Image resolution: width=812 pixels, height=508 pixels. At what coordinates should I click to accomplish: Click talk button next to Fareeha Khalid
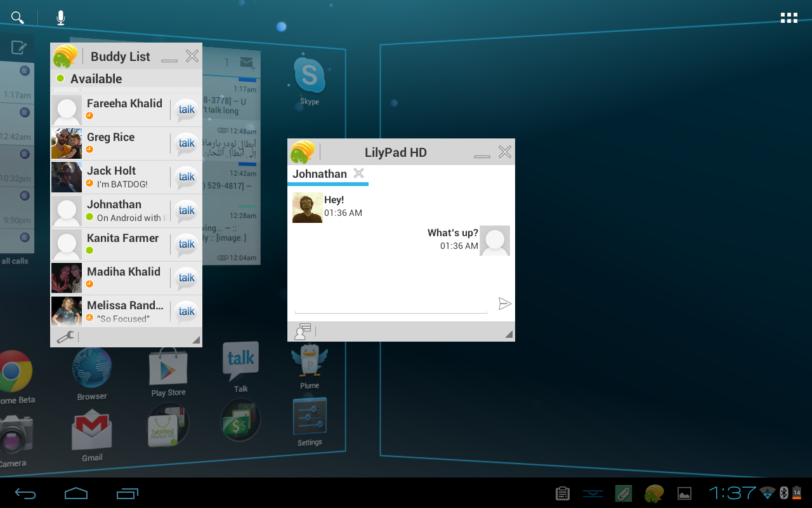[x=186, y=110]
